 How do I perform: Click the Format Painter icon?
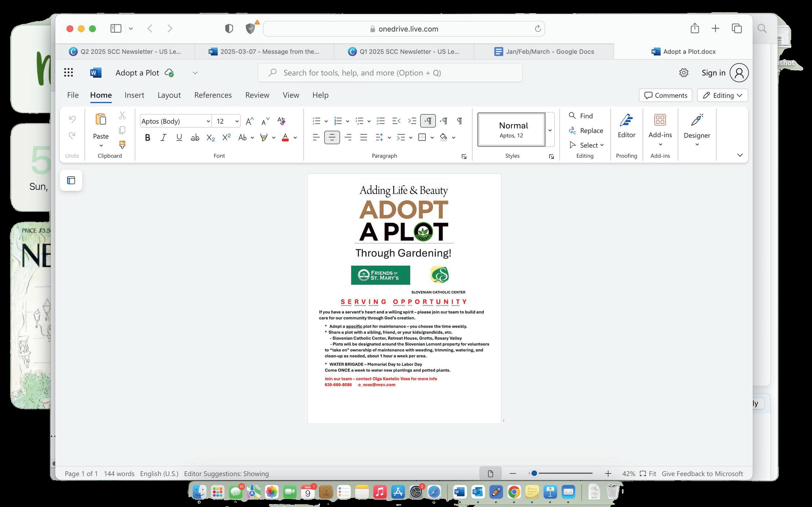(x=122, y=144)
